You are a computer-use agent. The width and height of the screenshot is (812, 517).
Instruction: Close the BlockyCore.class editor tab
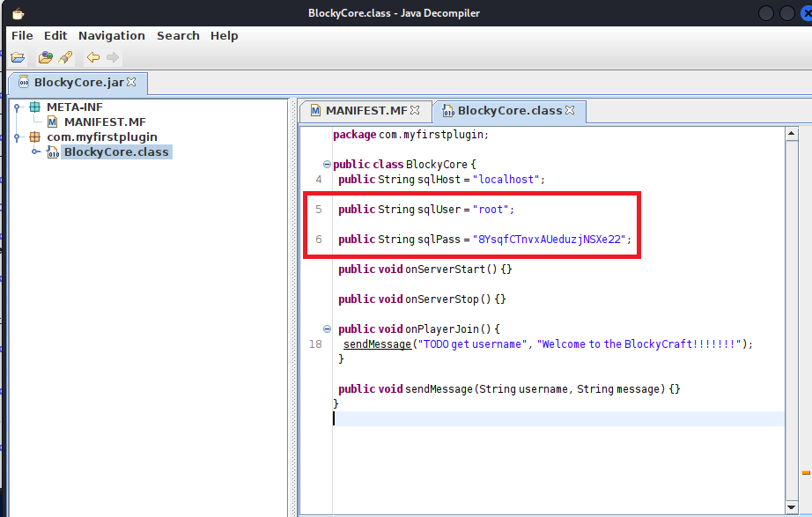(570, 111)
